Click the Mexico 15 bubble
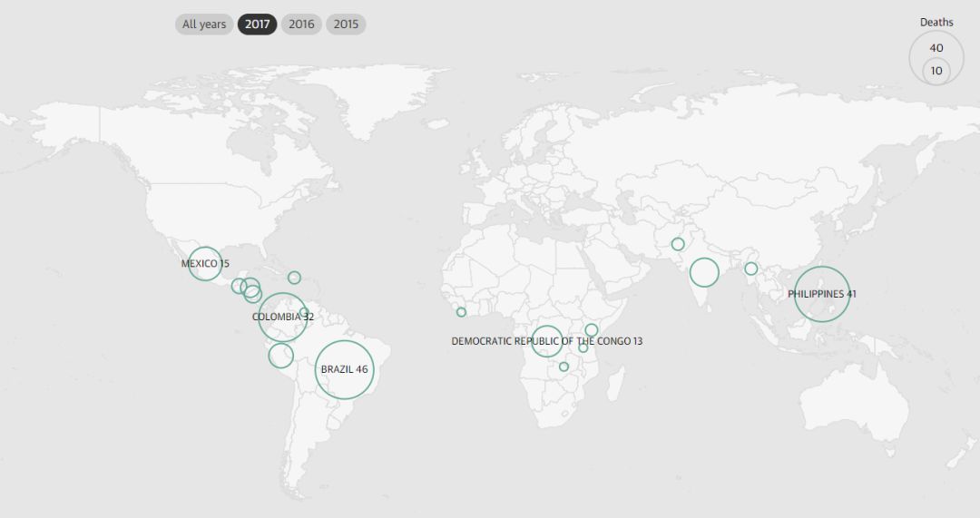 pos(205,264)
